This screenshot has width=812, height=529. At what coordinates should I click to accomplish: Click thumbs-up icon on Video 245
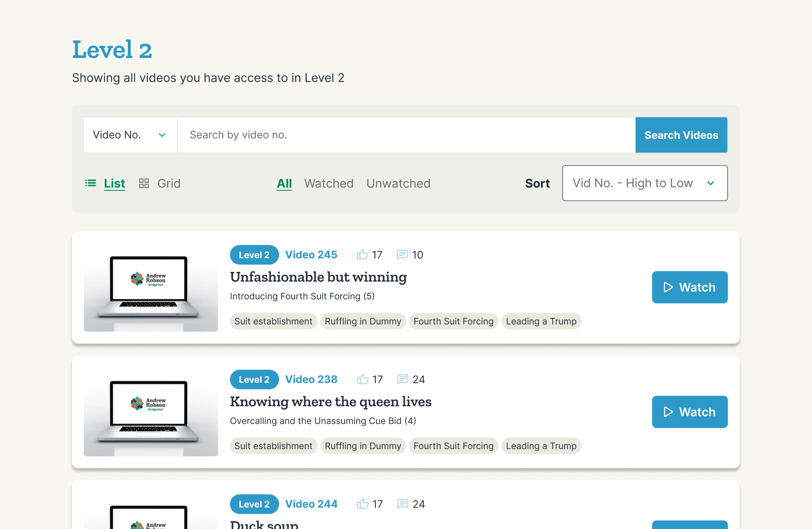point(362,255)
